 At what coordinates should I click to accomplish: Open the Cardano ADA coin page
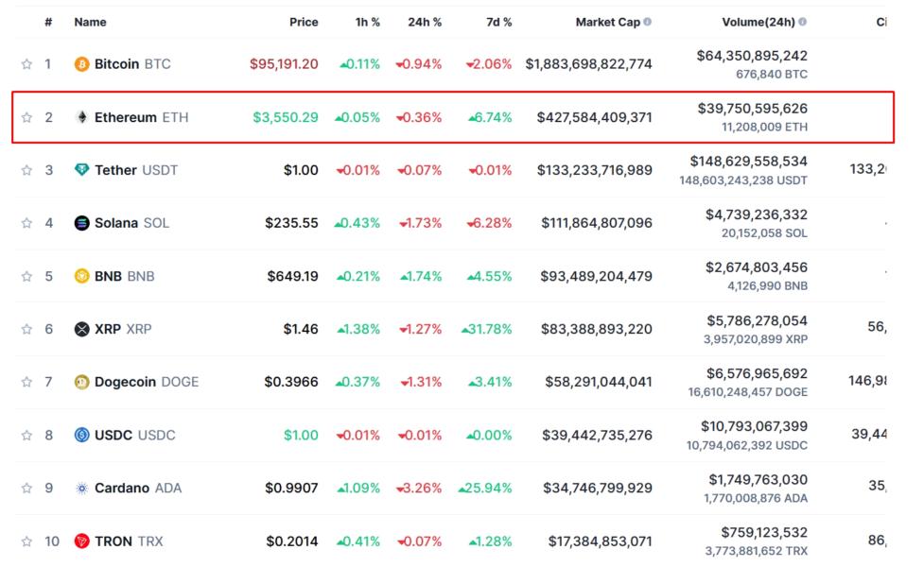point(138,489)
